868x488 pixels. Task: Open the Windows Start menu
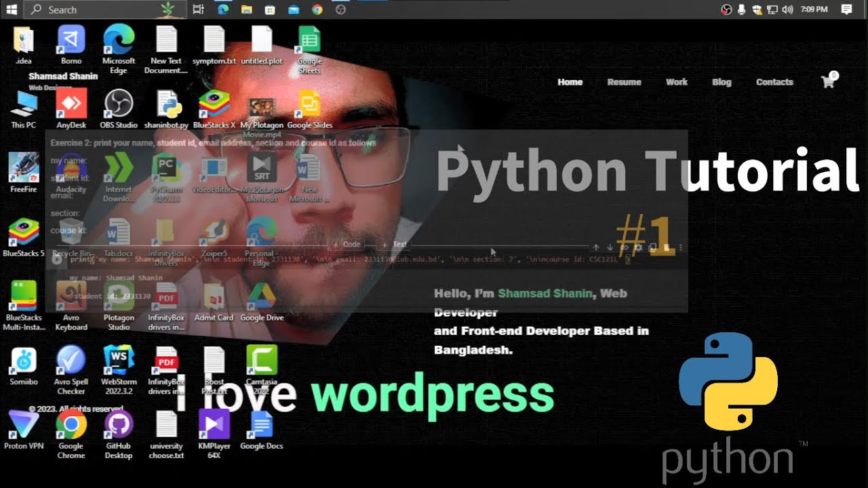coord(11,9)
